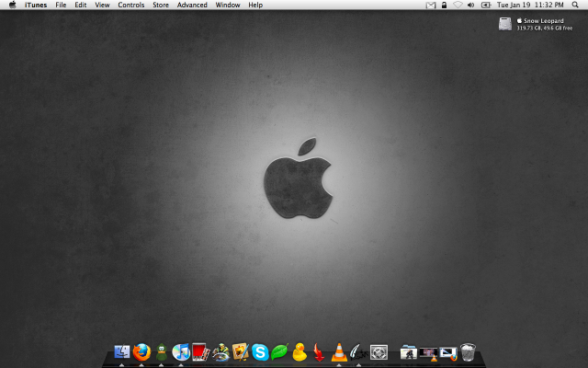Launch Skype from the dock
The height and width of the screenshot is (368, 588).
click(x=260, y=352)
